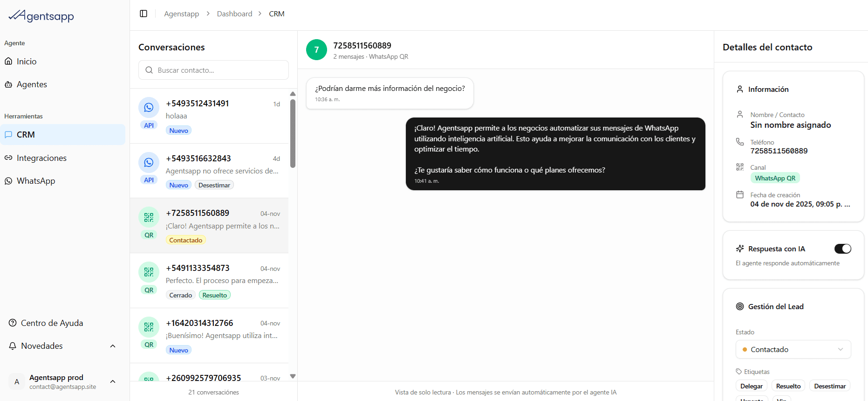
Task: Disable the Respuesta con IA switch
Action: (x=842, y=249)
